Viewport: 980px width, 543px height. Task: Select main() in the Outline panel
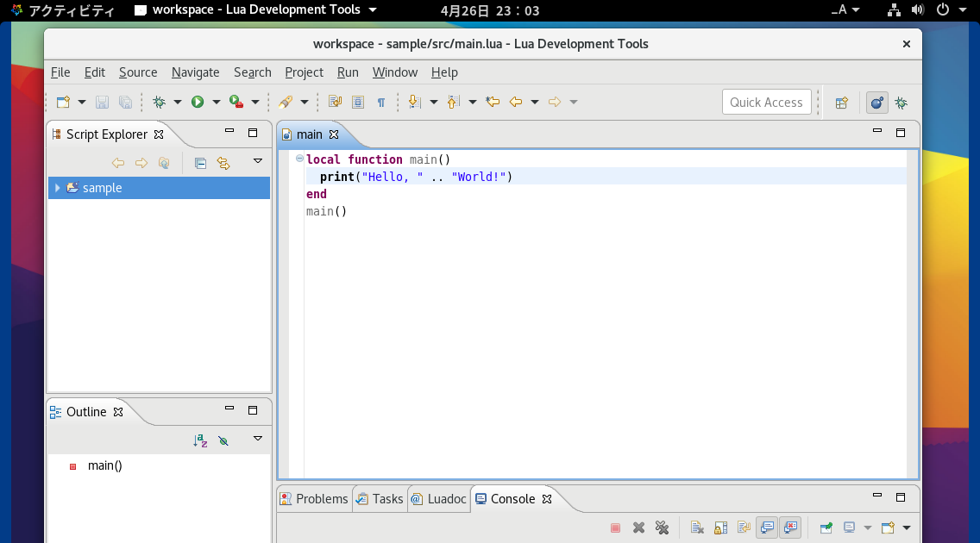104,465
